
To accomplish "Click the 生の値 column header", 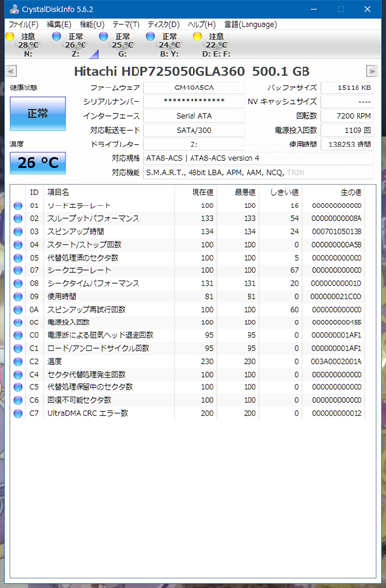I will pos(352,193).
